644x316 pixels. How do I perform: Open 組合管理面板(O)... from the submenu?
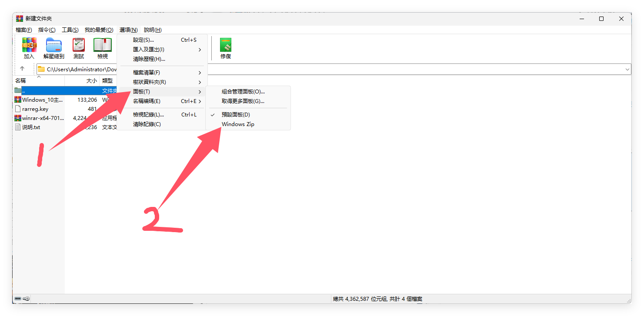tap(248, 92)
